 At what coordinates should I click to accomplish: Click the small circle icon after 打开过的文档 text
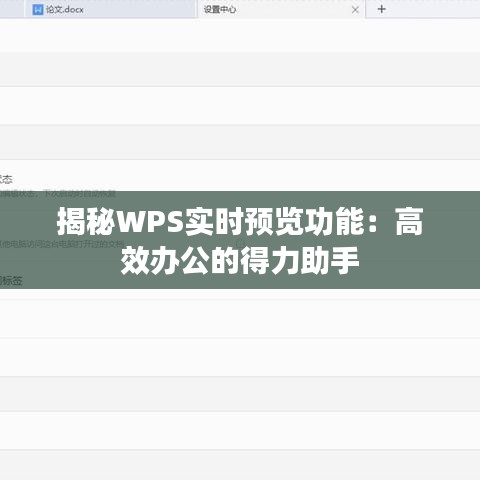240,244
